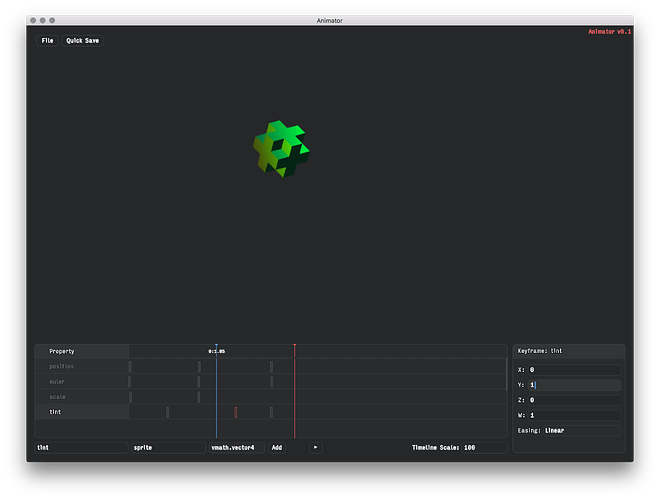Click the sprite component field
The height and width of the screenshot is (500, 660).
pos(167,448)
